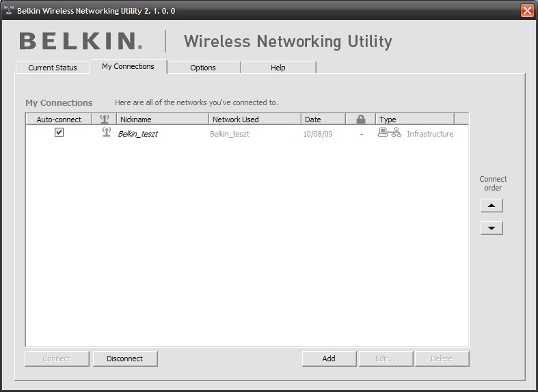Click the disabled Delete button
This screenshot has width=538, height=392.
pos(442,359)
